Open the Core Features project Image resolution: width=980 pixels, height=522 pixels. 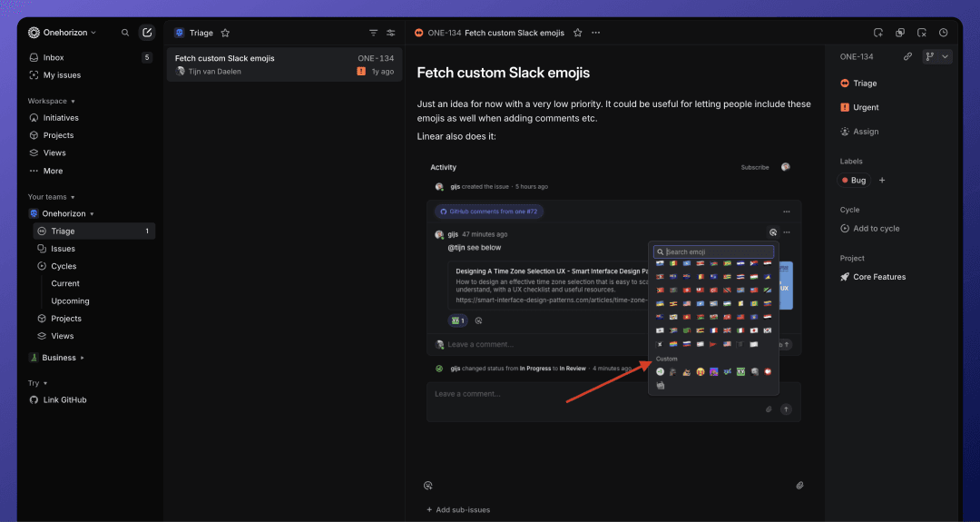pos(873,277)
